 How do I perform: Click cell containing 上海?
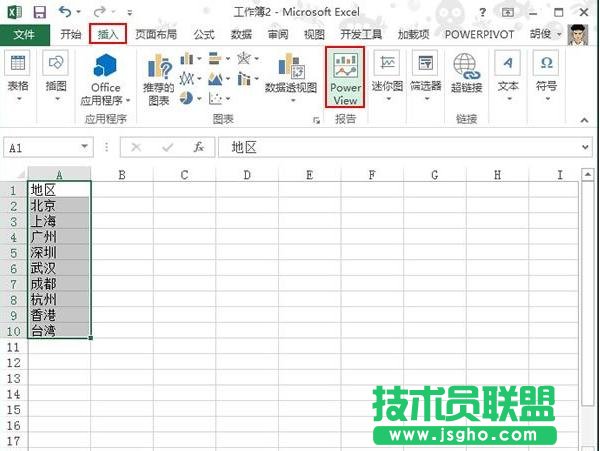[x=59, y=221]
